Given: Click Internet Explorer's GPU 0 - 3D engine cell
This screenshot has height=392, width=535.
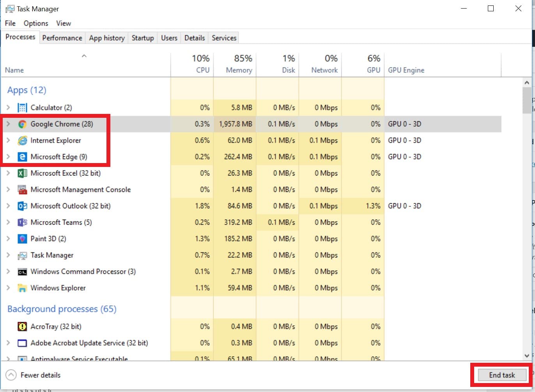Looking at the screenshot, I should tap(404, 140).
